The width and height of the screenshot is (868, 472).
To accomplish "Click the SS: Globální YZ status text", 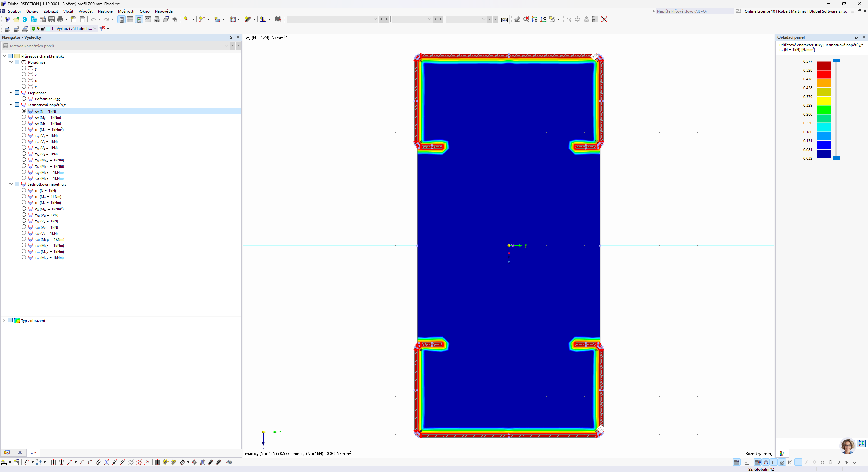I will pos(761,469).
